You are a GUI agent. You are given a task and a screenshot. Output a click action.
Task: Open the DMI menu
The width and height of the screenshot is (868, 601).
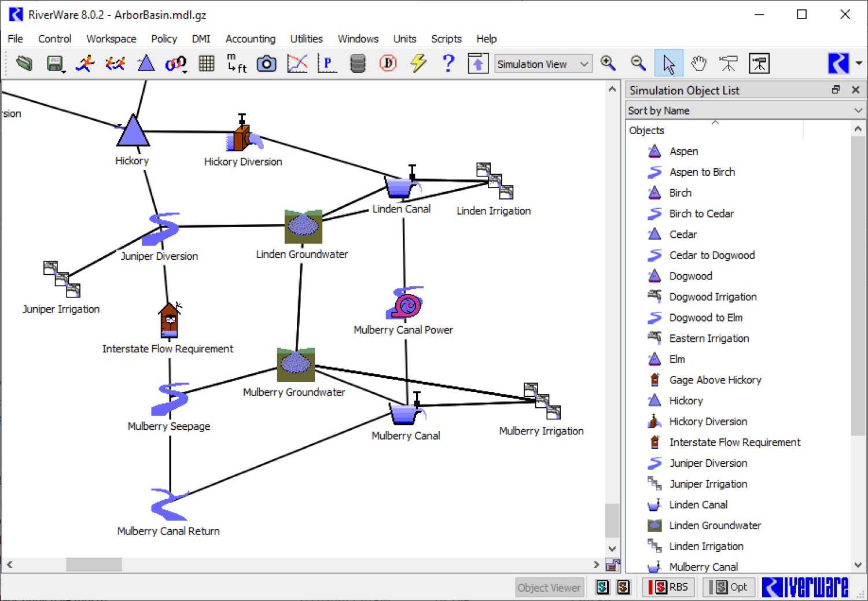(x=201, y=39)
